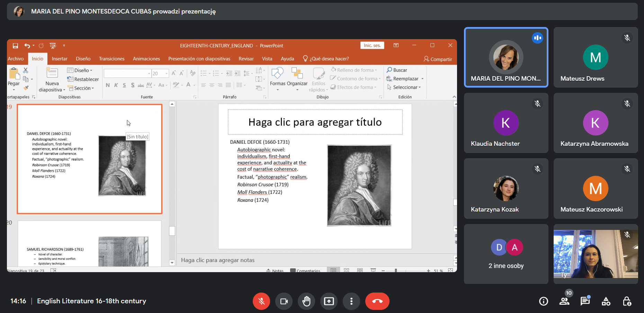Toggle bold N formatting
Image resolution: width=644 pixels, height=313 pixels.
[x=108, y=85]
